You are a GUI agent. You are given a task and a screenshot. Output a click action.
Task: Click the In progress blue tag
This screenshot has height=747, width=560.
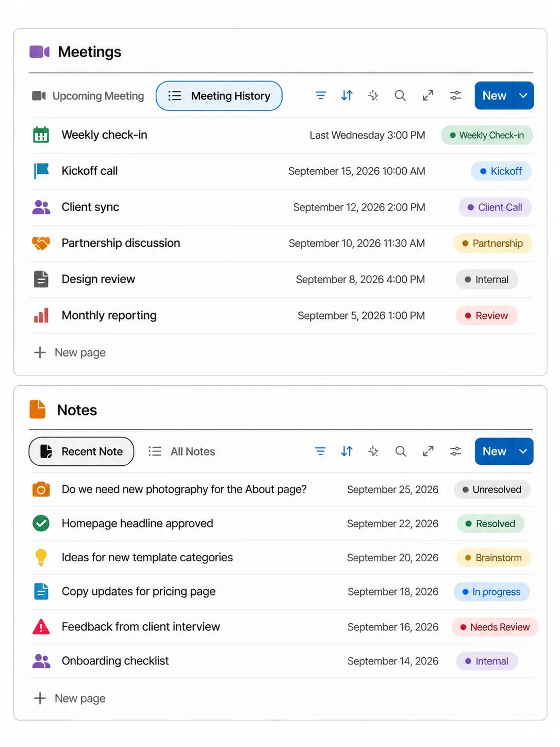tap(491, 592)
